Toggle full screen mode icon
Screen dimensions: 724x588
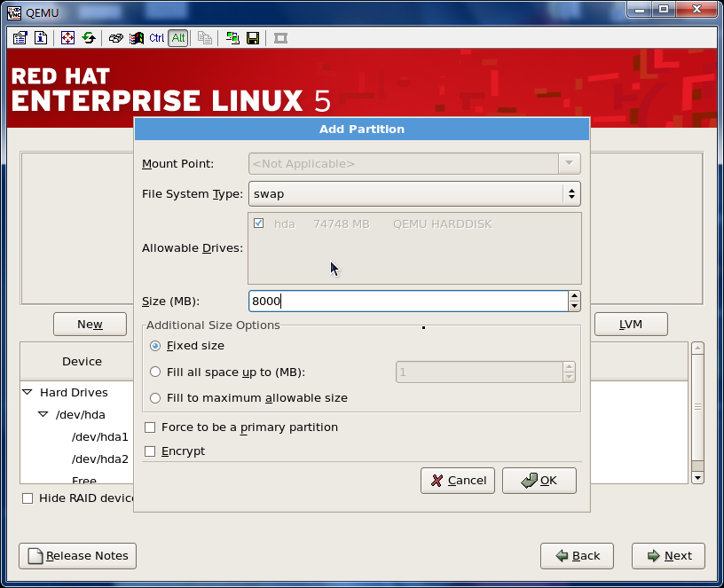pyautogui.click(x=67, y=38)
